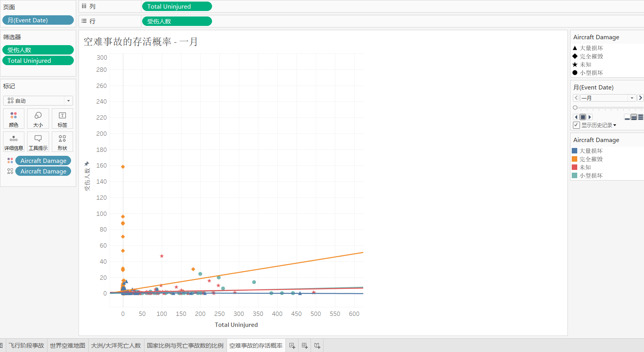644x352 pixels.
Task: Open the 工具提示 (tooltip) mark card
Action: pos(38,142)
